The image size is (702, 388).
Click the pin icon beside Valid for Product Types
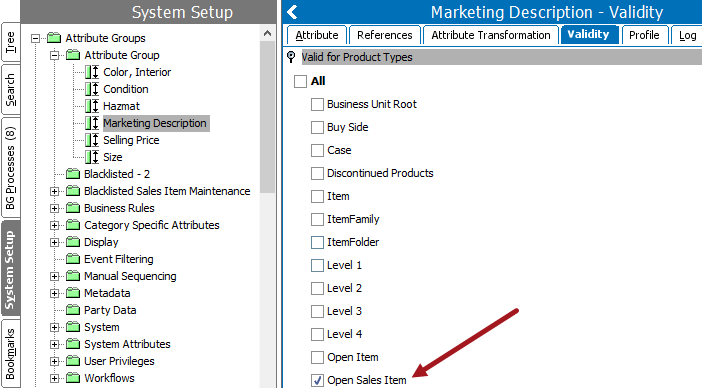291,57
